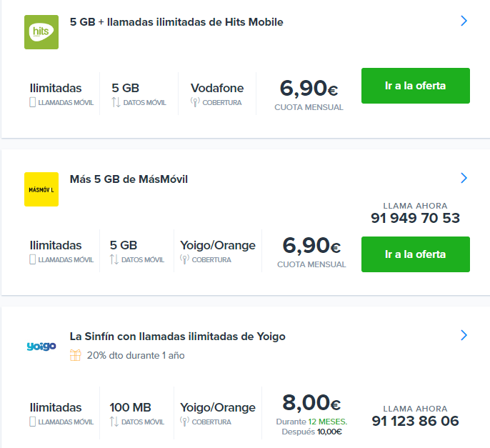490x448 pixels.
Task: Open La Sinfín con llamadas ilimitadas title
Action: point(177,337)
